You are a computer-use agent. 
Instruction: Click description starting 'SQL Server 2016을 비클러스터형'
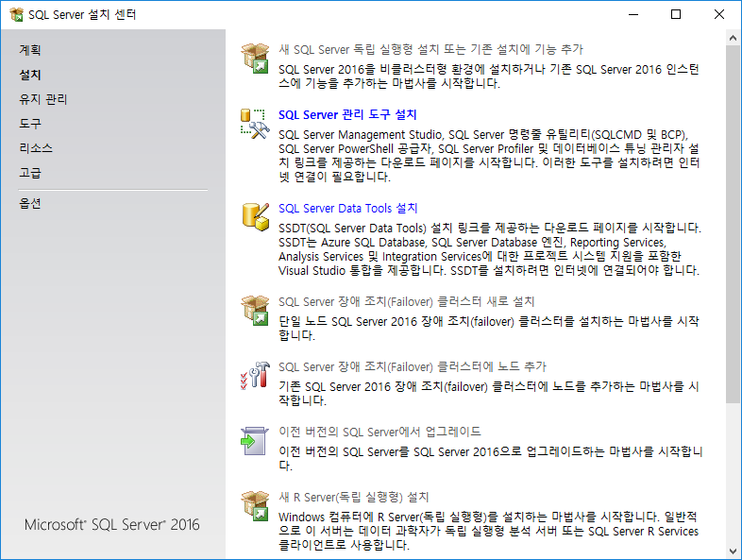click(489, 76)
